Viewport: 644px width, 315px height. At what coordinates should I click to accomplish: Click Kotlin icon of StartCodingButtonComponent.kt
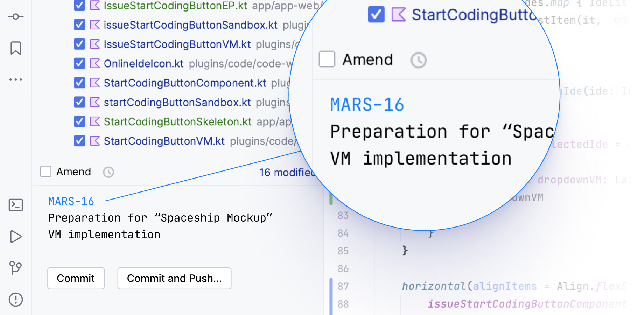point(95,83)
